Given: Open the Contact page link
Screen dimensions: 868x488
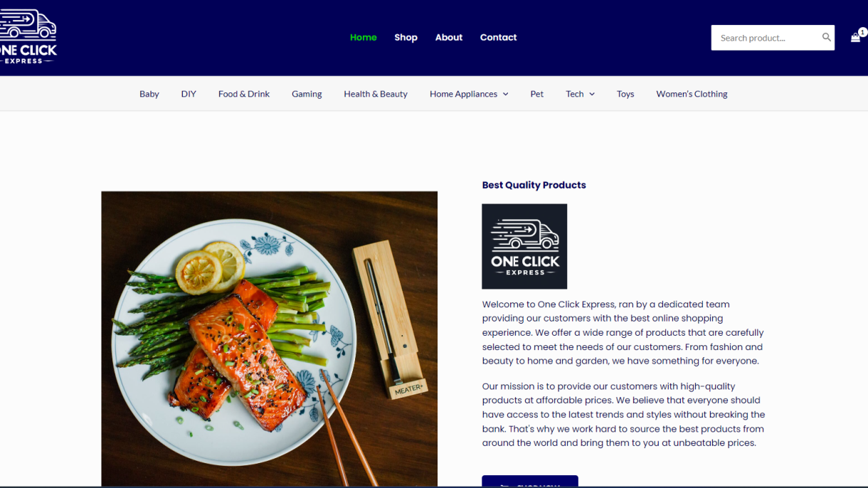Looking at the screenshot, I should click(498, 38).
